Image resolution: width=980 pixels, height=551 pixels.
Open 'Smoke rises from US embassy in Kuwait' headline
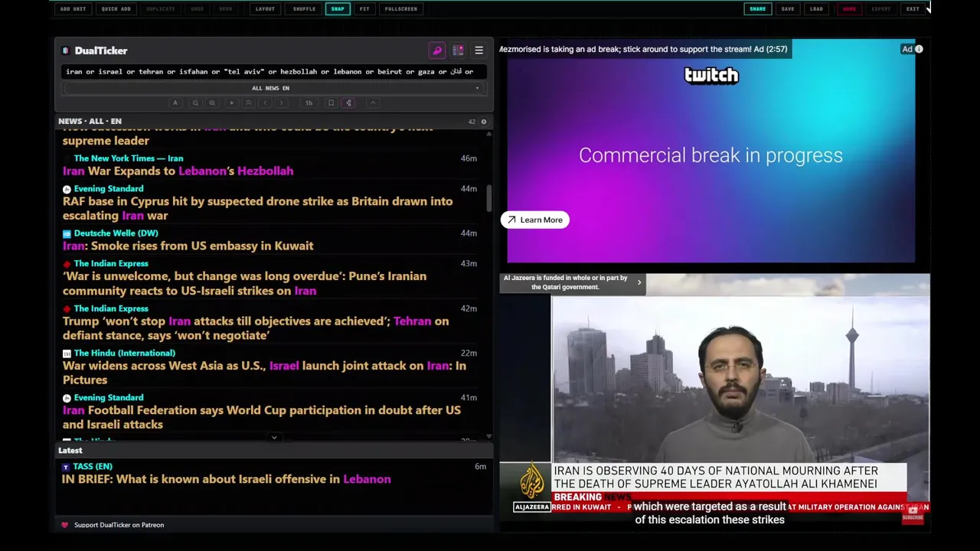188,246
